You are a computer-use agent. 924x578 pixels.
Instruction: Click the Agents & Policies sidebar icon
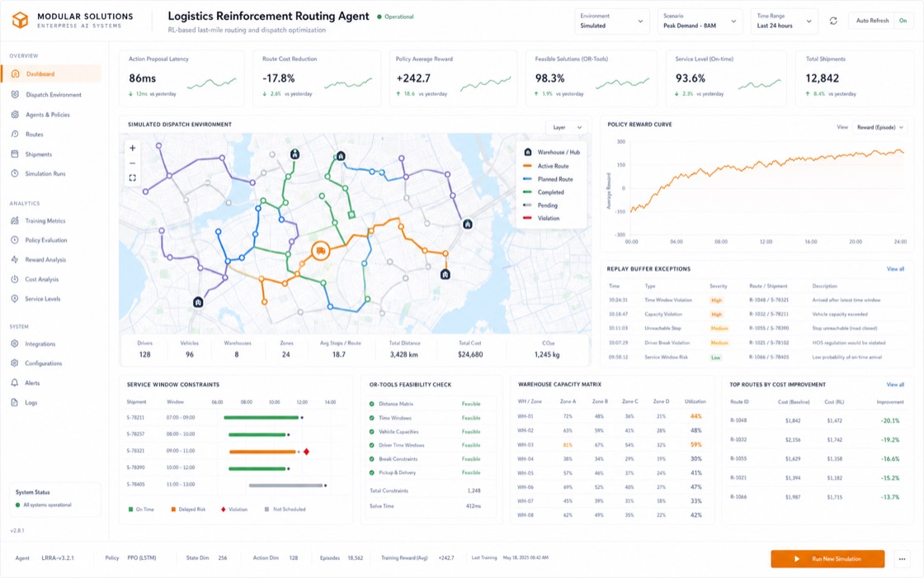pyautogui.click(x=15, y=115)
